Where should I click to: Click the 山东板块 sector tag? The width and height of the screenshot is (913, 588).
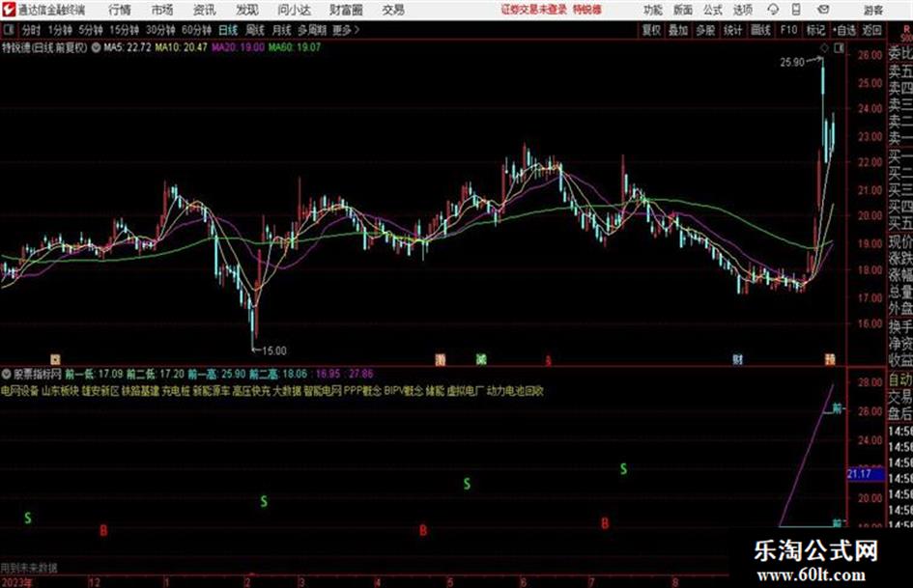click(x=60, y=391)
